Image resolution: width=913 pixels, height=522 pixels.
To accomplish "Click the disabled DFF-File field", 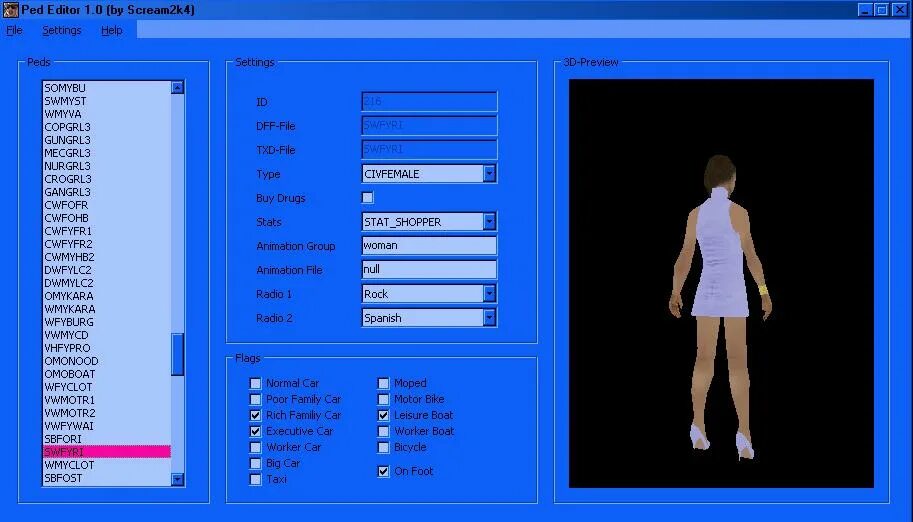I will pyautogui.click(x=429, y=125).
